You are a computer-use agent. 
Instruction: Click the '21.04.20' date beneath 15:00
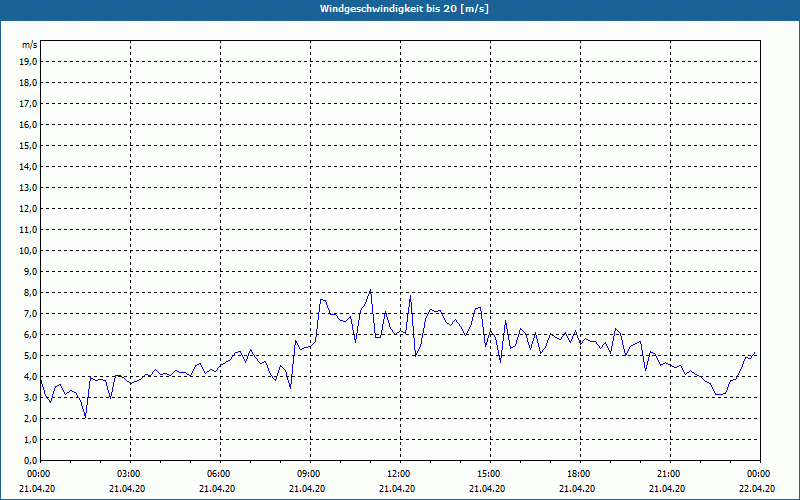487,489
